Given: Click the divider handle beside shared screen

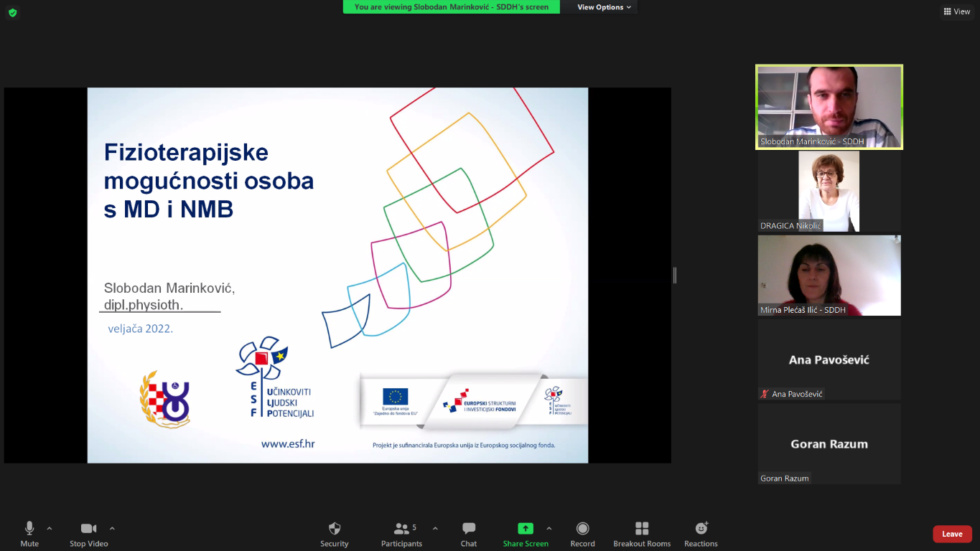Looking at the screenshot, I should [x=675, y=275].
